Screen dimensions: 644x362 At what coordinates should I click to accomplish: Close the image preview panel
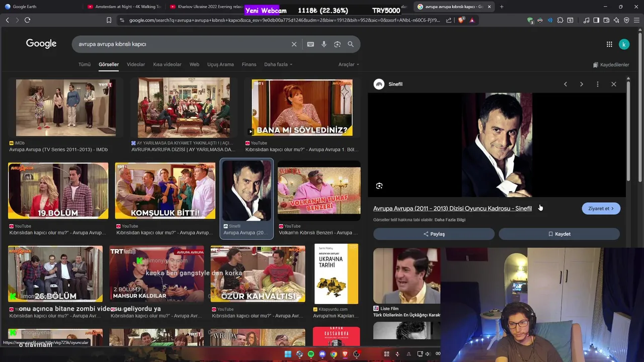pyautogui.click(x=614, y=84)
